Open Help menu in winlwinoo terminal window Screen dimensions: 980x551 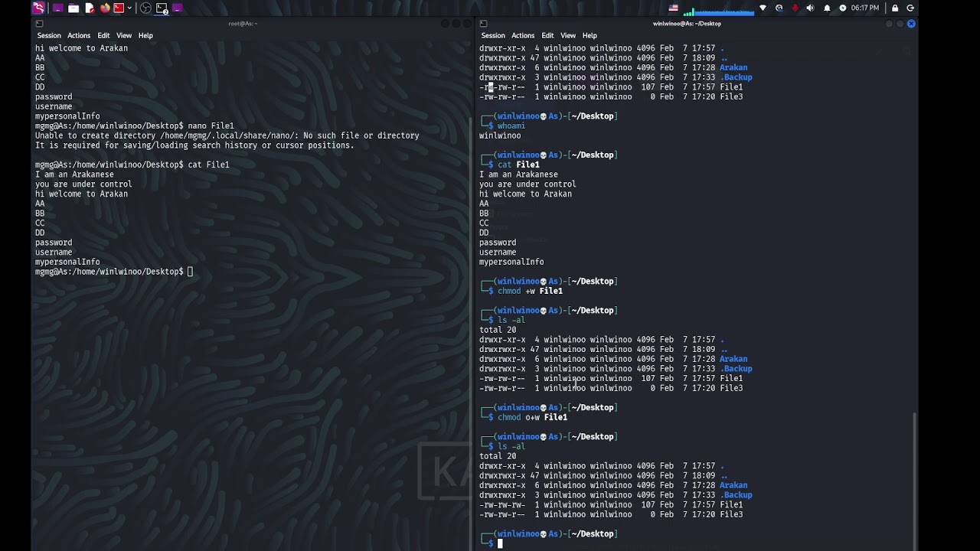[x=590, y=35]
